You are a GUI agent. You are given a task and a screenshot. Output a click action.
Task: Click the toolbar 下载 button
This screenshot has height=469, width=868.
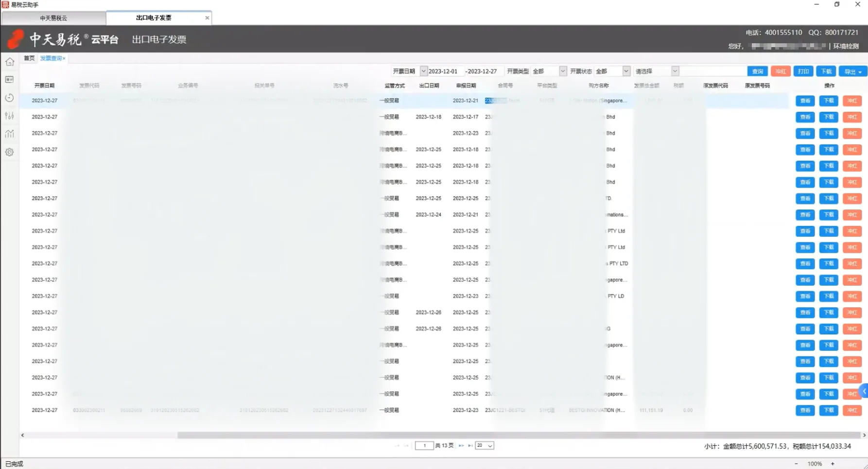[x=826, y=71]
